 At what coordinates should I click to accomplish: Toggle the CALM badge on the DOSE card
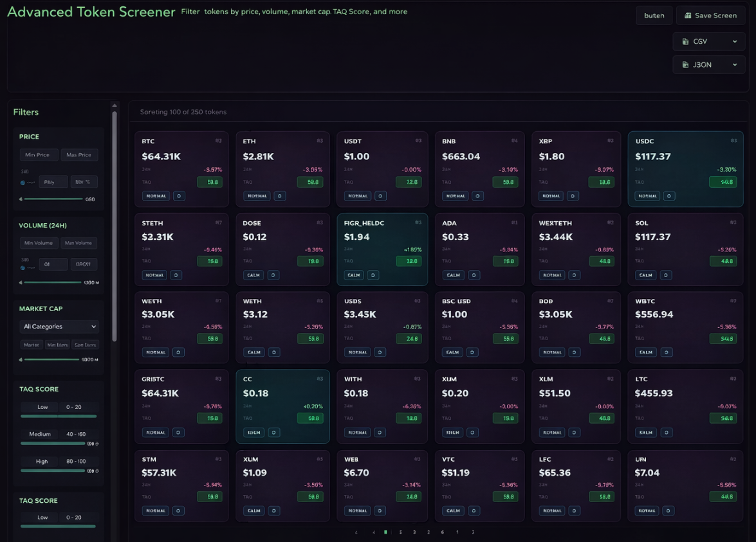coord(254,275)
